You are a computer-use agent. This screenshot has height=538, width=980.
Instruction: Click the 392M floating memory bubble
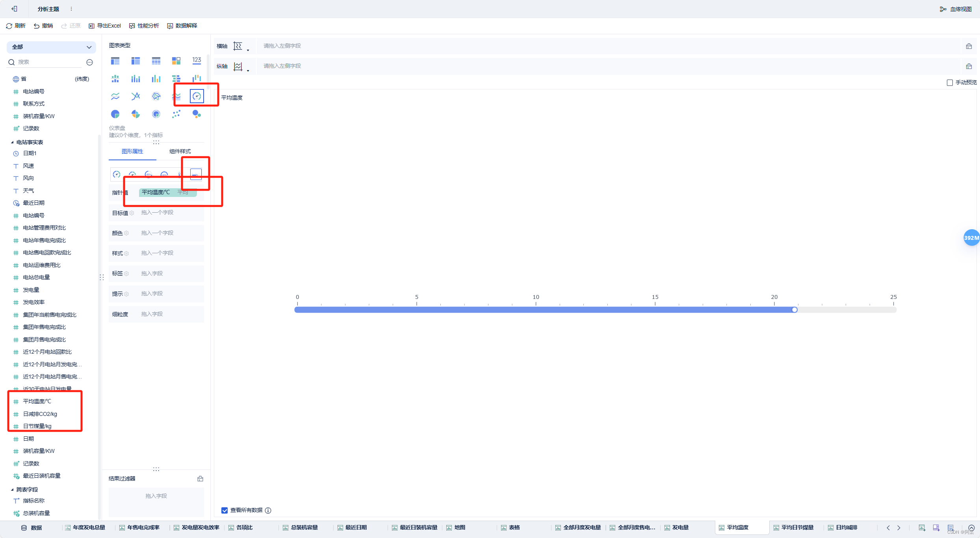coord(971,237)
